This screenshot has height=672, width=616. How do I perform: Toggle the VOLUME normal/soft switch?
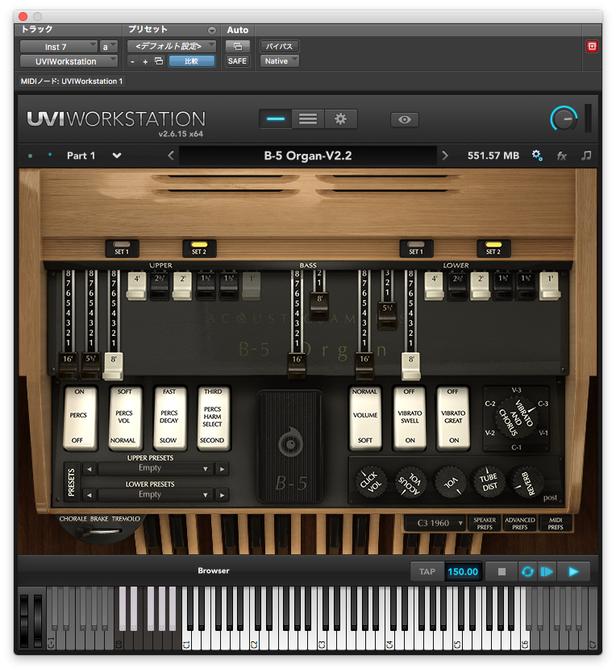(364, 417)
